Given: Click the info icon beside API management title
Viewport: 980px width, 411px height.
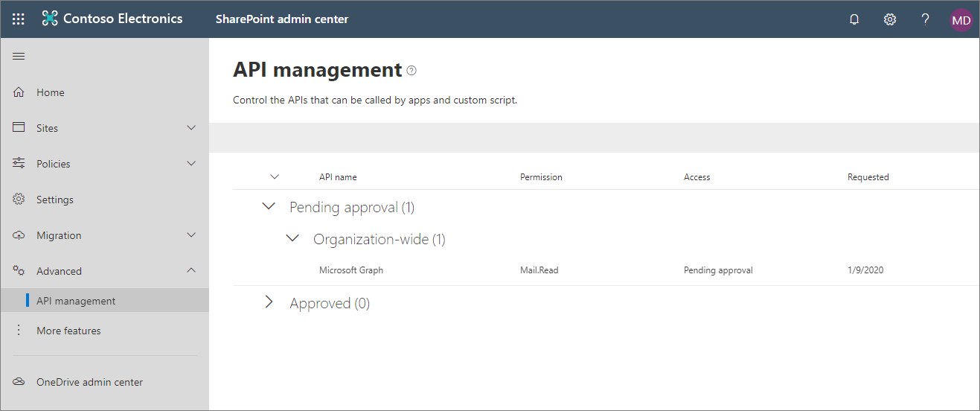Looking at the screenshot, I should click(411, 71).
